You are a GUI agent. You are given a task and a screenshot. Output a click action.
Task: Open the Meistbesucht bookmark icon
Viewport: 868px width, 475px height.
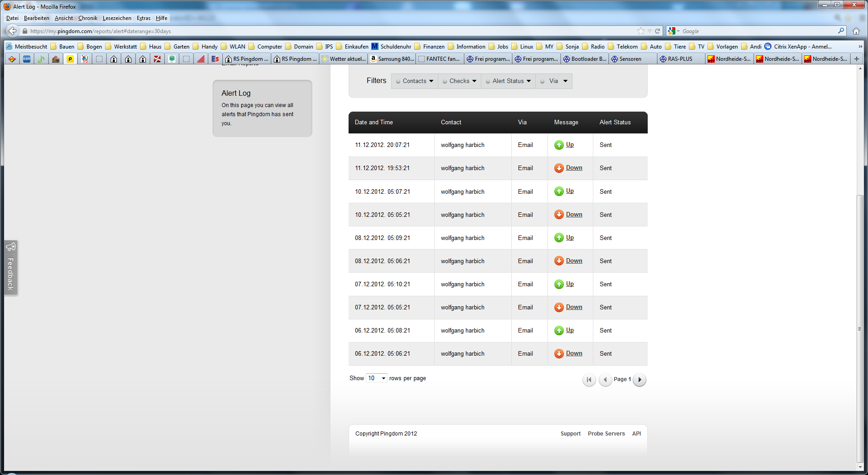pyautogui.click(x=9, y=46)
